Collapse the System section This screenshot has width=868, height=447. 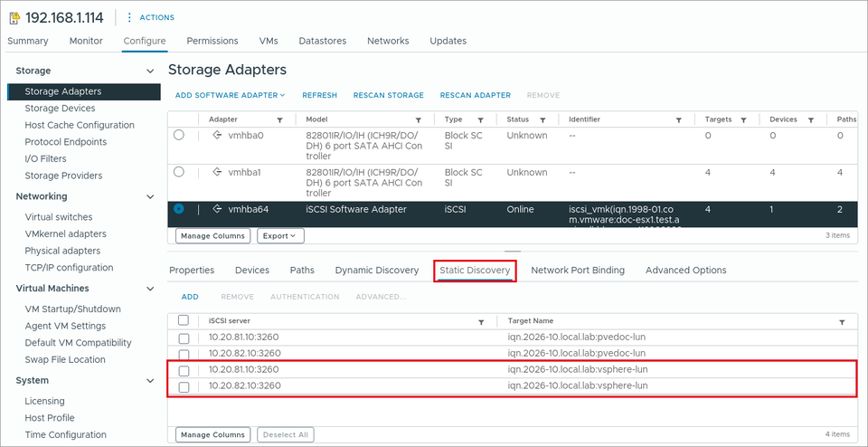click(x=149, y=381)
